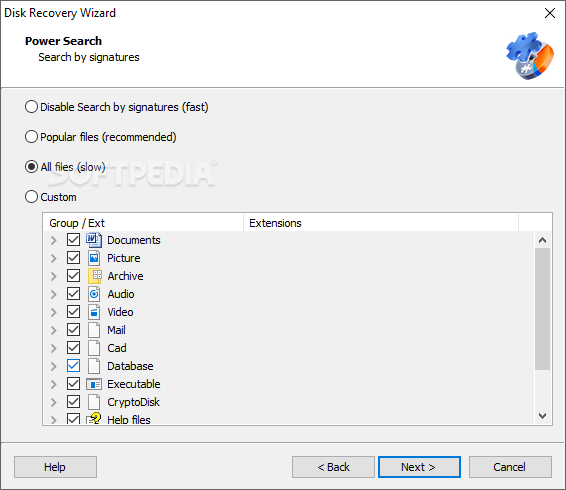Expand the Archive group
The image size is (566, 490).
click(x=54, y=276)
